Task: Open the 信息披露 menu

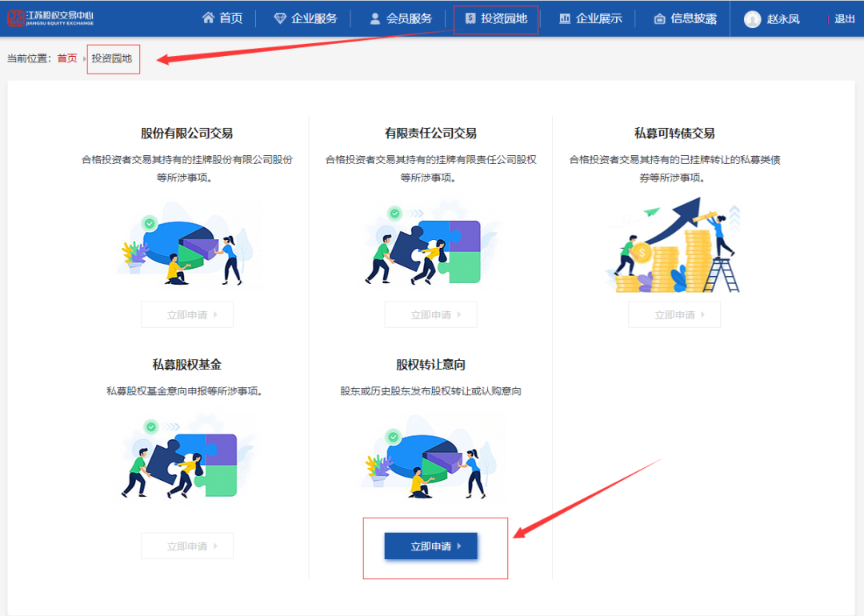Action: click(693, 18)
